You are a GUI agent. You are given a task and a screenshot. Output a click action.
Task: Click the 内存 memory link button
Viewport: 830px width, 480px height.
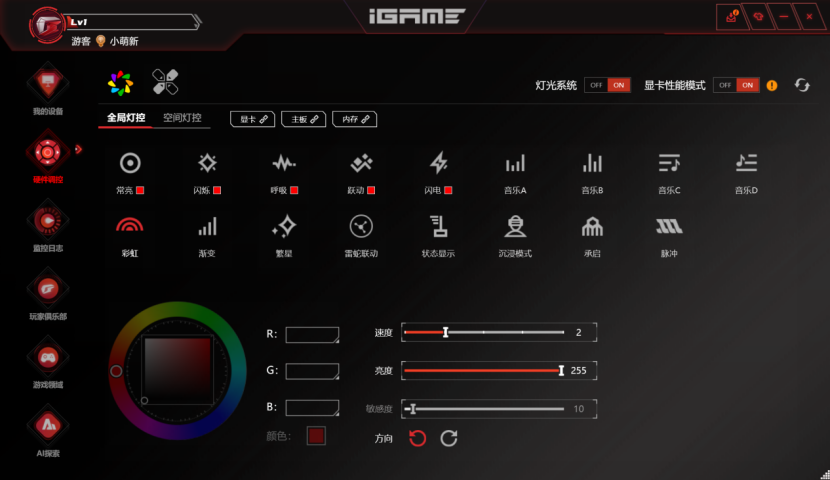pos(354,119)
